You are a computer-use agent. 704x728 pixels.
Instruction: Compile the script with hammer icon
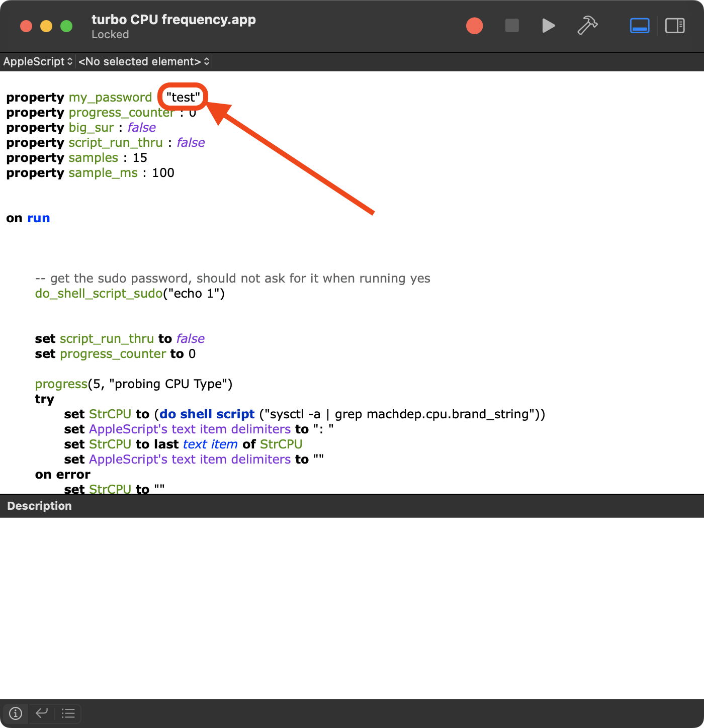click(x=587, y=26)
